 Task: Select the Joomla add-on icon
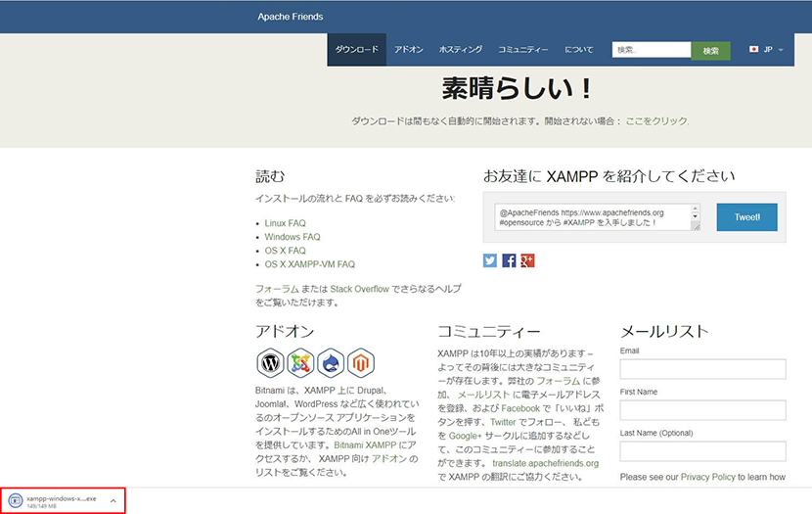(301, 362)
